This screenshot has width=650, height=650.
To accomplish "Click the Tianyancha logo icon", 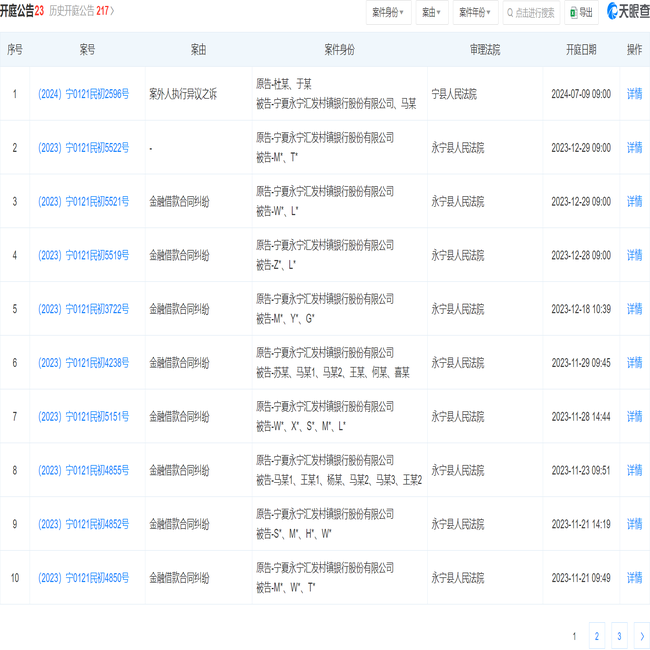I will tap(613, 12).
